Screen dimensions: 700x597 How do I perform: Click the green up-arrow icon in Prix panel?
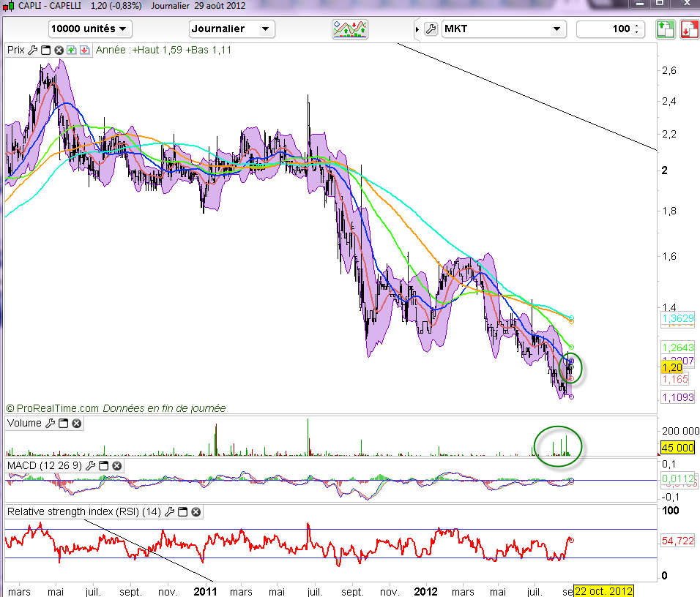[x=71, y=50]
